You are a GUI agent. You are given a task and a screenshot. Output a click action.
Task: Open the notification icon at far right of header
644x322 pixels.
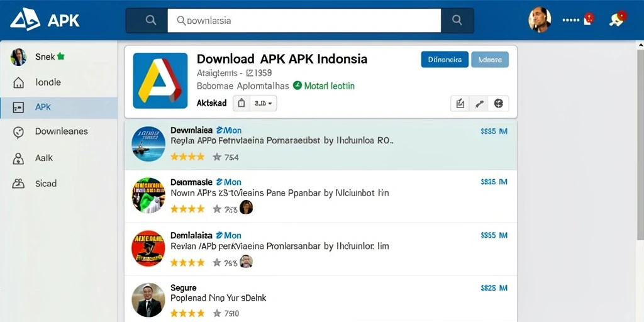click(618, 18)
